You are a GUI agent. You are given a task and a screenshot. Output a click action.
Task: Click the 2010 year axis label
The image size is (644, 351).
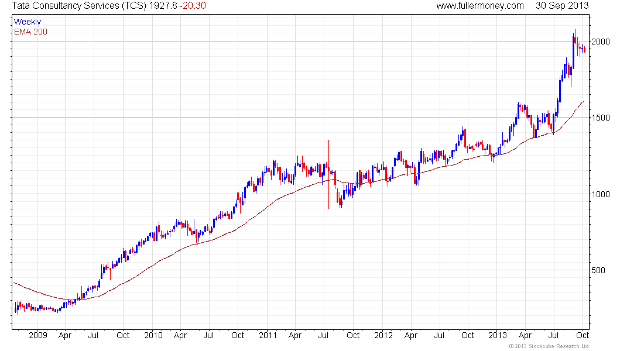pos(153,335)
